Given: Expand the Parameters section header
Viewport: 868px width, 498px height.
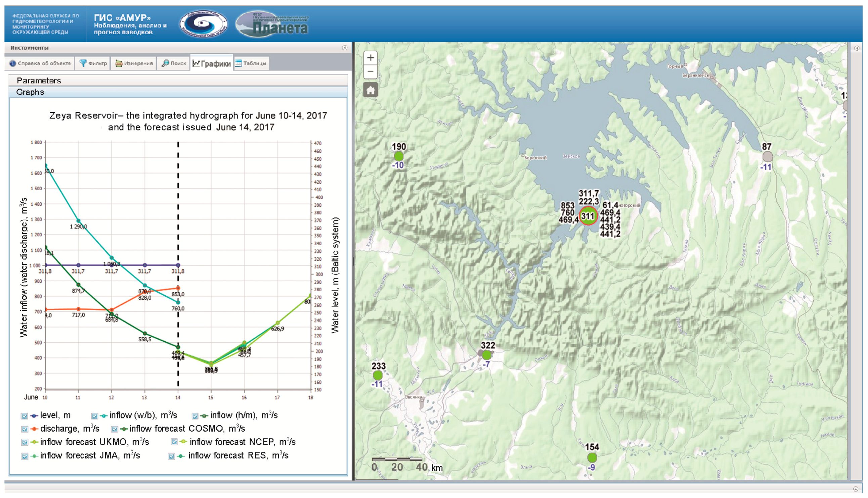Looking at the screenshot, I should point(178,81).
